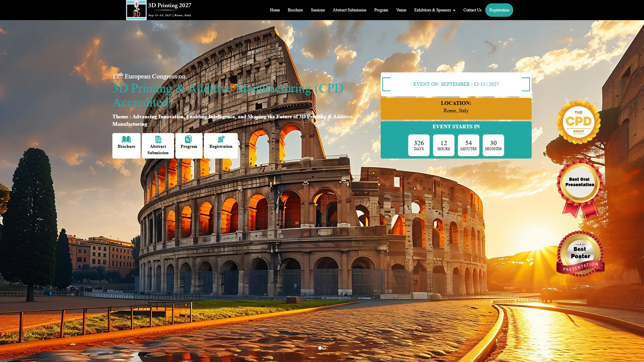
Task: Click the '12th European Congress on' text
Action: coord(149,76)
